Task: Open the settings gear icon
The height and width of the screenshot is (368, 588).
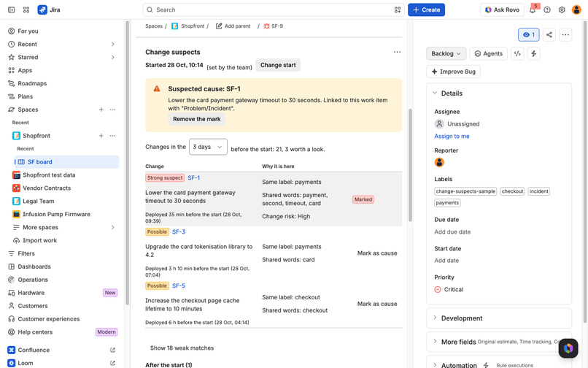Action: (x=562, y=9)
